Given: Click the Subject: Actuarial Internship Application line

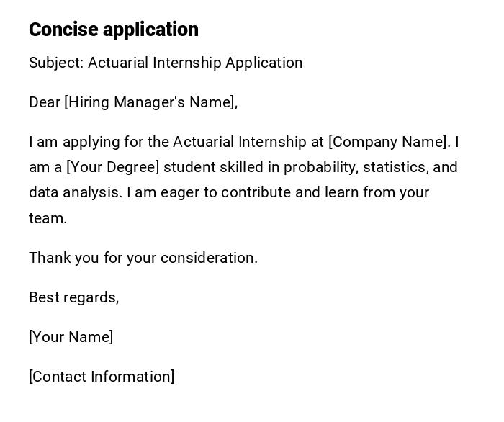Looking at the screenshot, I should 166,63.
